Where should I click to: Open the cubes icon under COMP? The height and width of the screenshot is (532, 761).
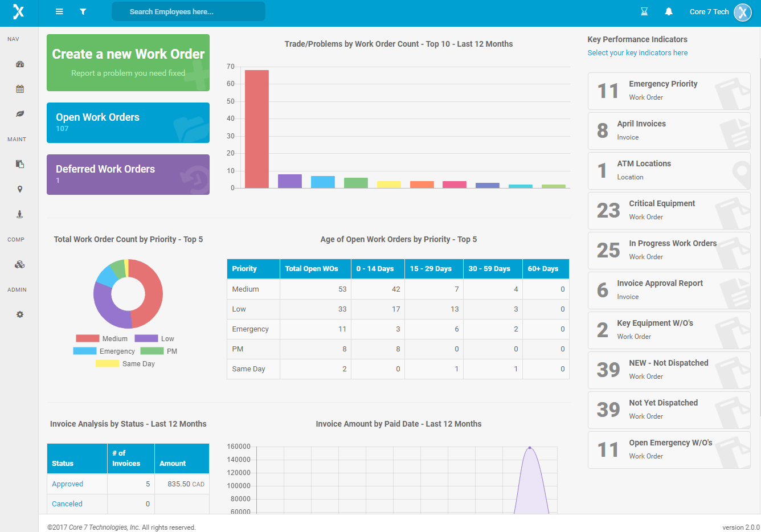click(x=20, y=264)
